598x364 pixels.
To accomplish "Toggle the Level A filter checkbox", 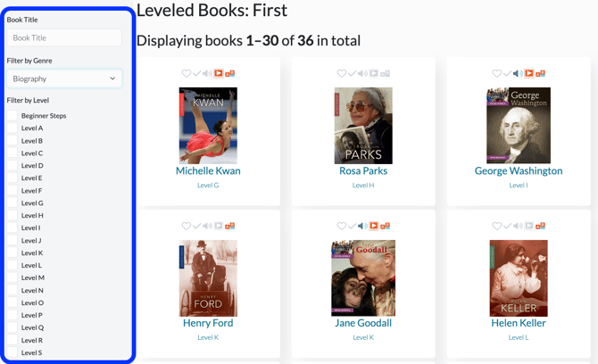I will click(x=12, y=128).
